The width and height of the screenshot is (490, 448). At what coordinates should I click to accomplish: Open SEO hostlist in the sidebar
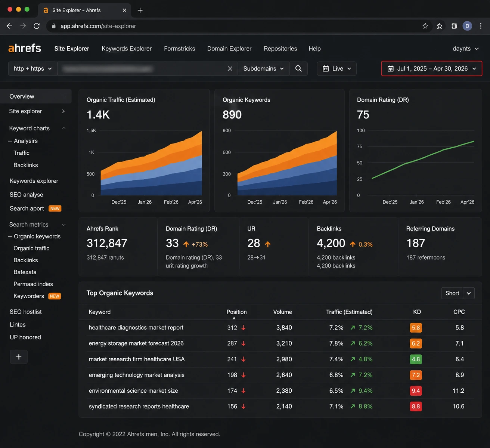coord(26,312)
